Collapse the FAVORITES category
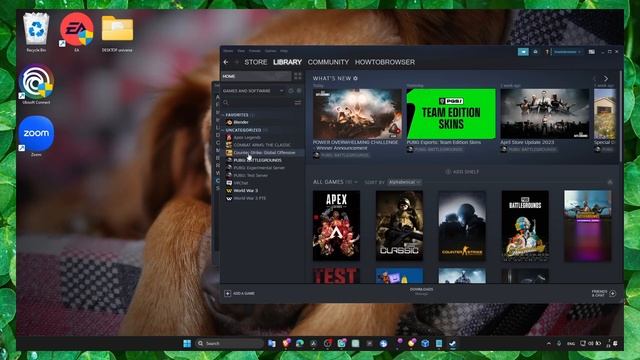This screenshot has height=360, width=640. click(x=238, y=115)
